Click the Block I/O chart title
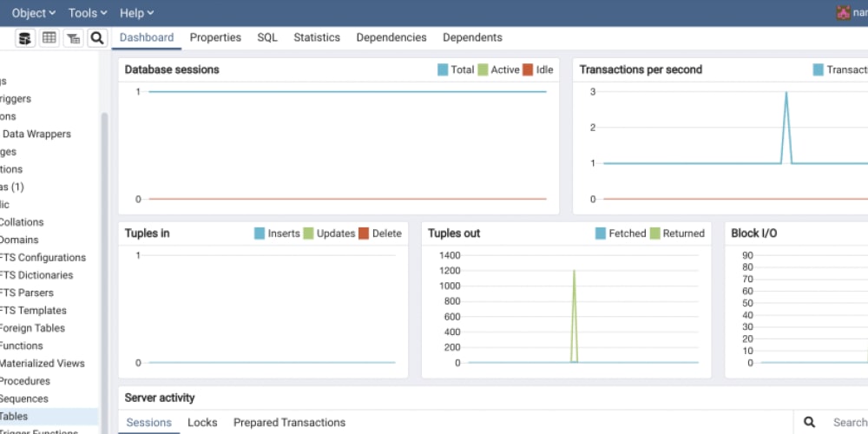868x434 pixels. (754, 233)
